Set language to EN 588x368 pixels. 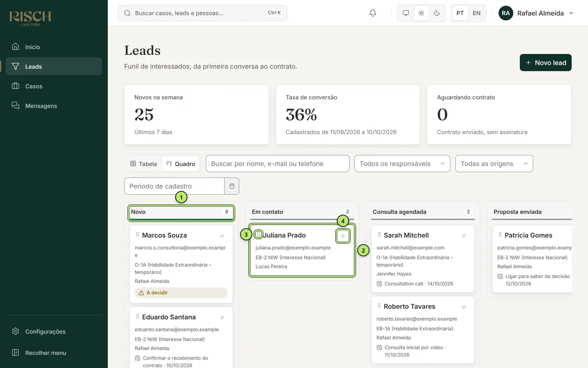pos(477,13)
